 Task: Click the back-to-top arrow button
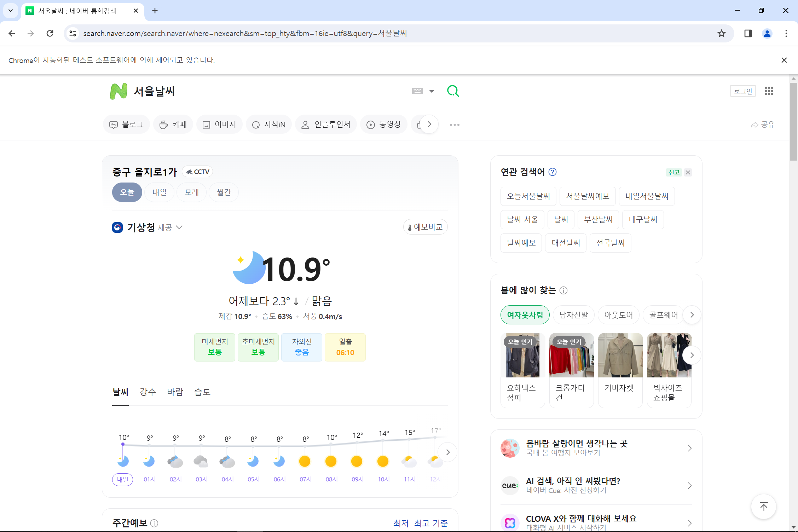(x=764, y=507)
